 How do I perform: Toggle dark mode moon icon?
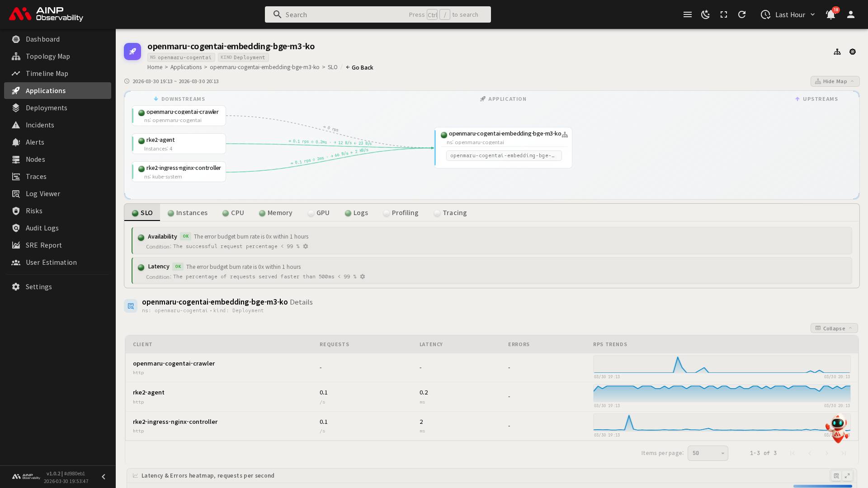tap(705, 14)
